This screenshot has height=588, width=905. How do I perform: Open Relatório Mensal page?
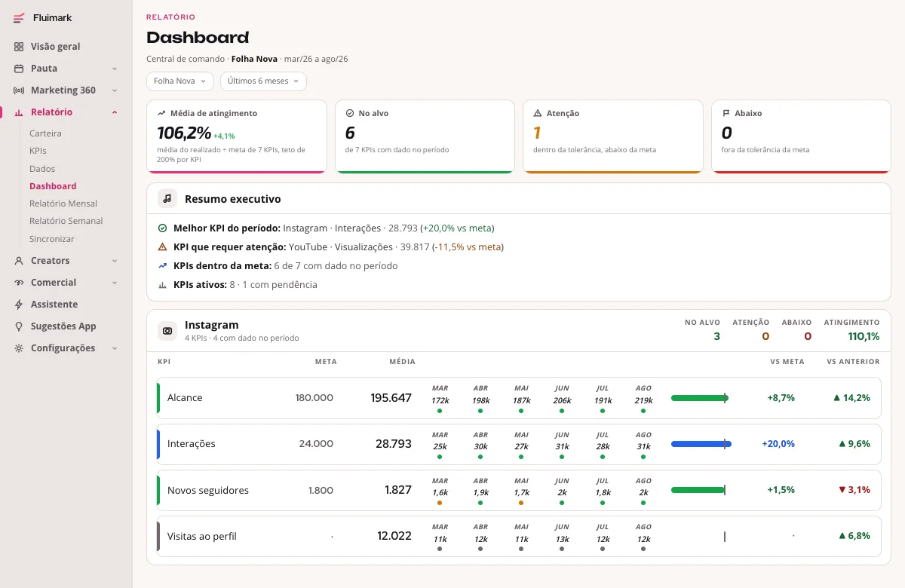pos(63,204)
